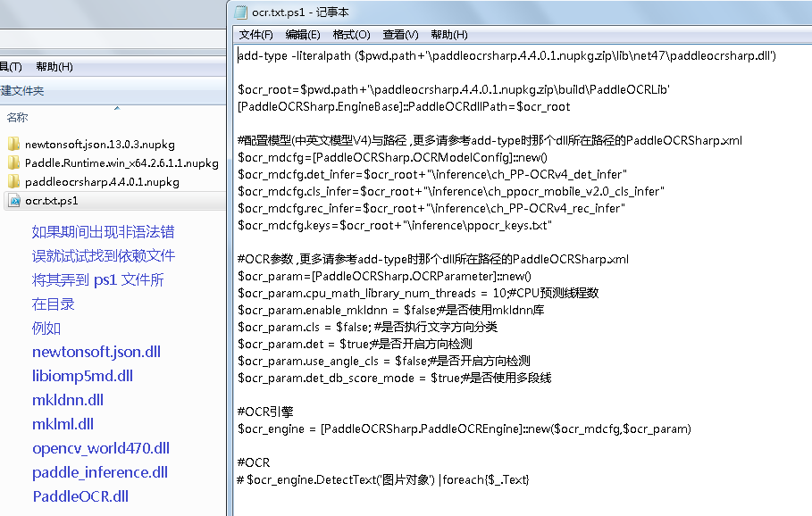
Task: Sort files by the 名称 column header
Action: [17, 118]
